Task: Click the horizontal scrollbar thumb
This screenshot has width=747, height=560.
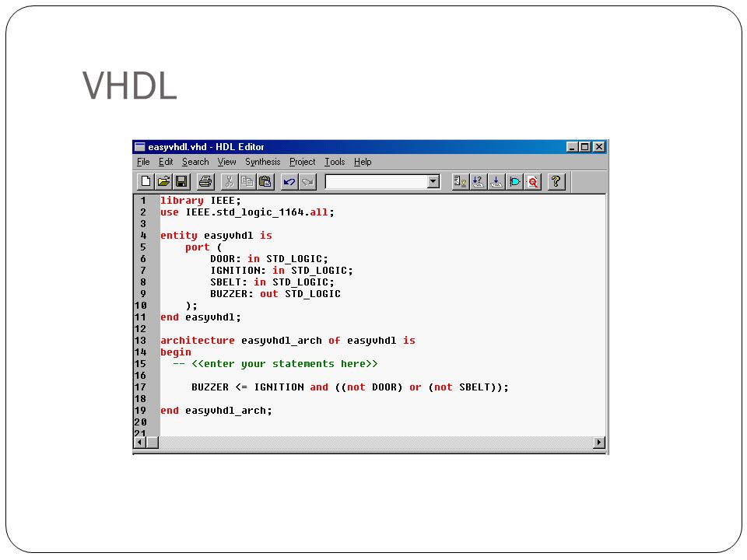Action: point(153,443)
